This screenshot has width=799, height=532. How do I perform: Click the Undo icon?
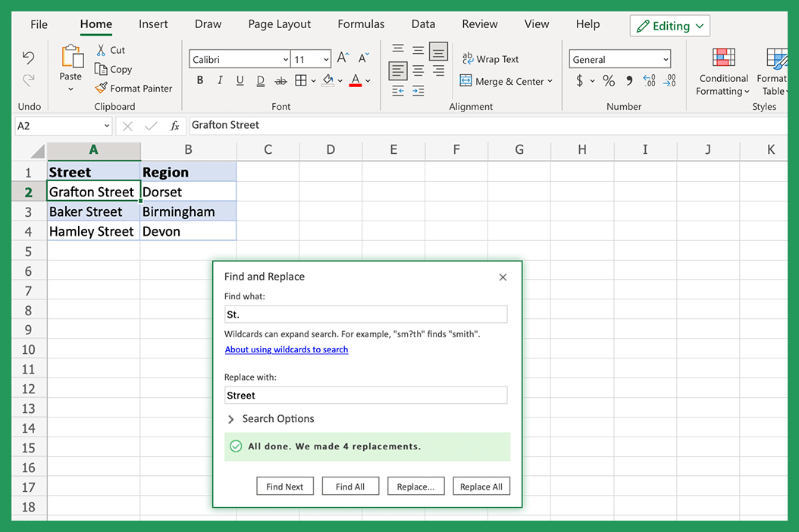pos(28,57)
